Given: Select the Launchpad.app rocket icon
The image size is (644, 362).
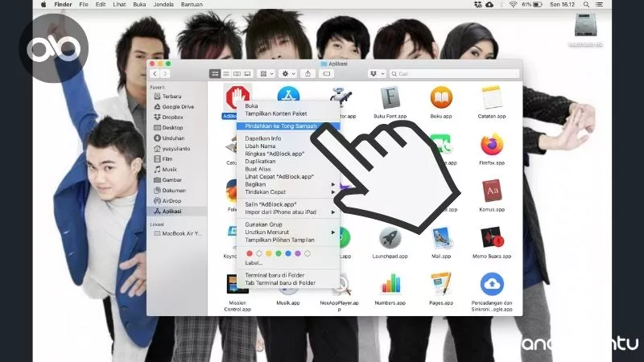Looking at the screenshot, I should [x=390, y=237].
